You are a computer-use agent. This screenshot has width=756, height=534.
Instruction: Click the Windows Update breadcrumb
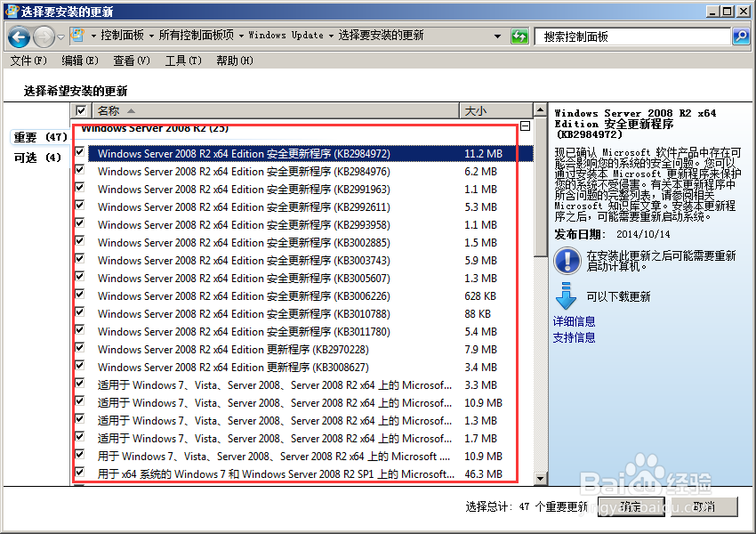click(x=286, y=36)
